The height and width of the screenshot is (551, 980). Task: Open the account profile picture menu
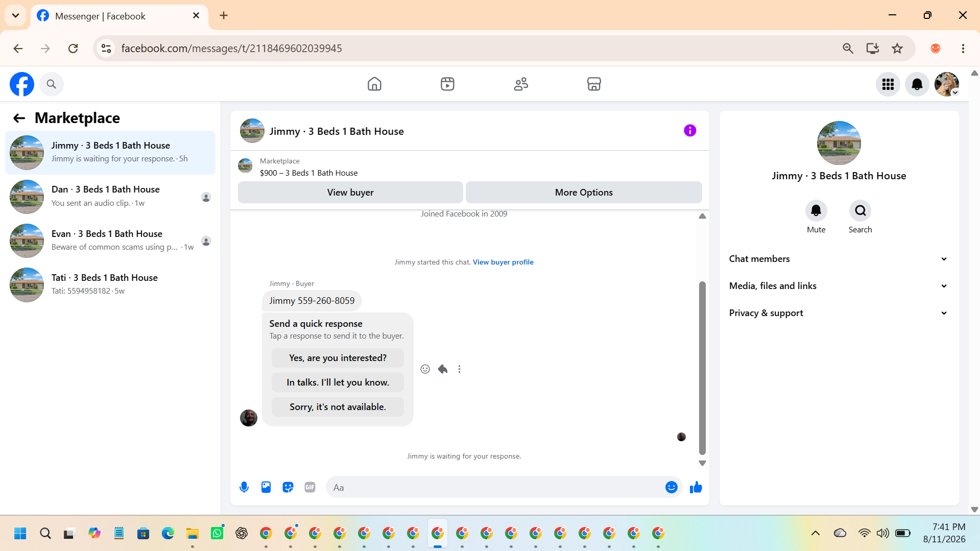pos(947,84)
